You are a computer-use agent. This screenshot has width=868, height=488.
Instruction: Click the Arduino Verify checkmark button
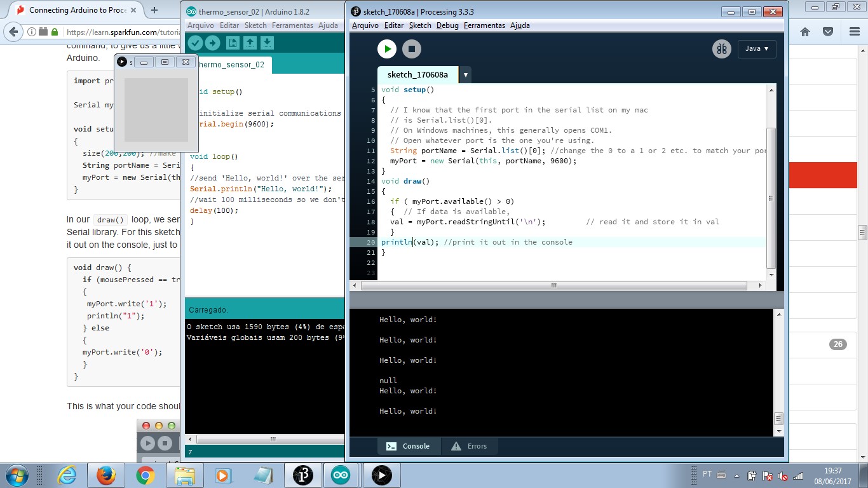pyautogui.click(x=195, y=43)
